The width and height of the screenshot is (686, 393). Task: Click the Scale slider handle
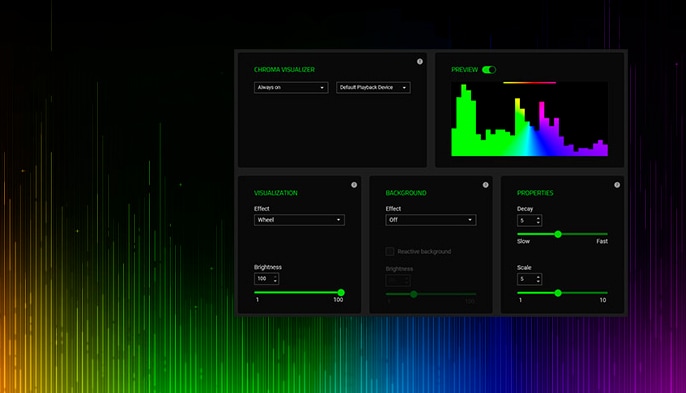(558, 293)
